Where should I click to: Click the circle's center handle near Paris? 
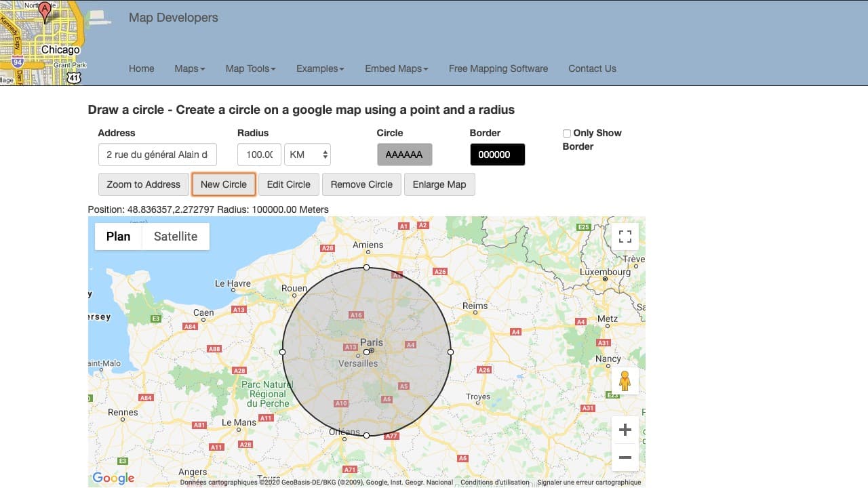pos(366,352)
